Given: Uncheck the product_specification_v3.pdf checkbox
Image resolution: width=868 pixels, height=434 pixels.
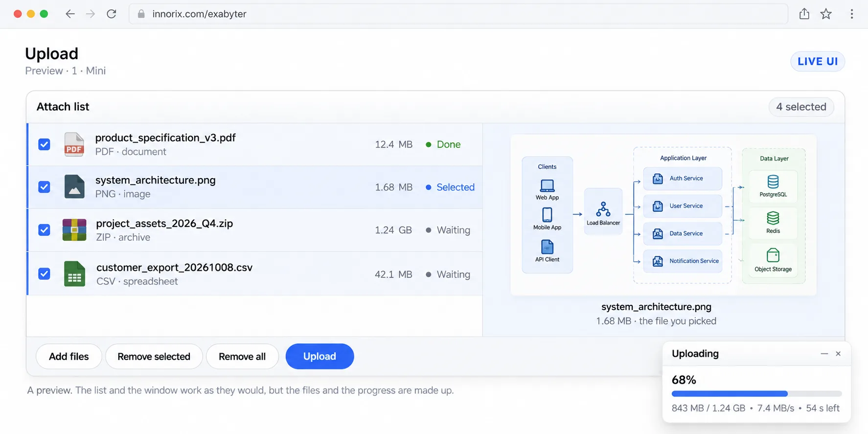Looking at the screenshot, I should (44, 144).
